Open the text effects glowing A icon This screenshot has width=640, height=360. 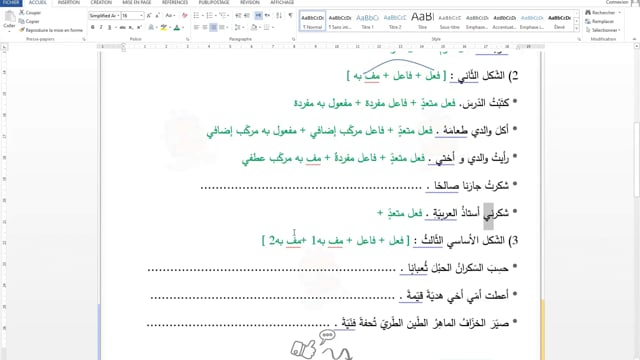click(151, 27)
